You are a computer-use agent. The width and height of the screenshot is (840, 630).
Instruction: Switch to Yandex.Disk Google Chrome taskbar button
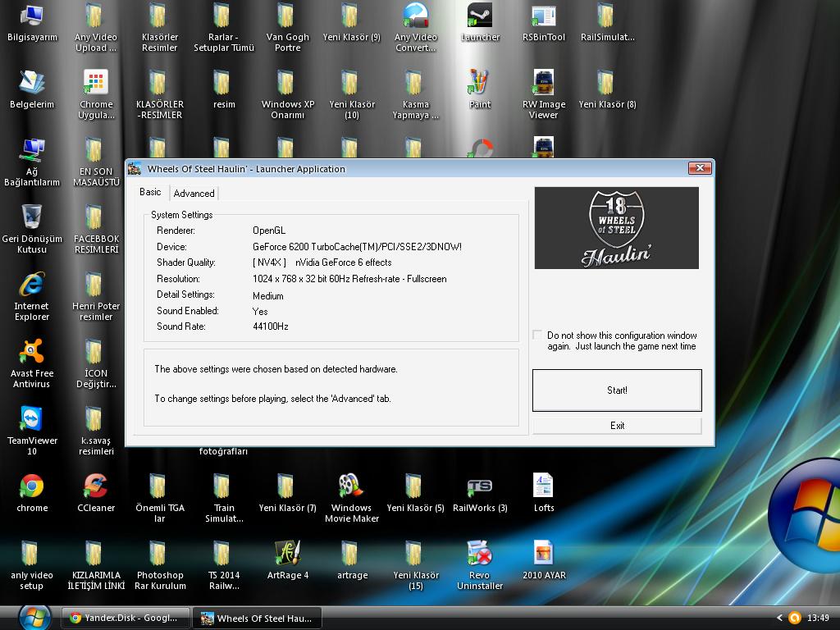(x=126, y=619)
